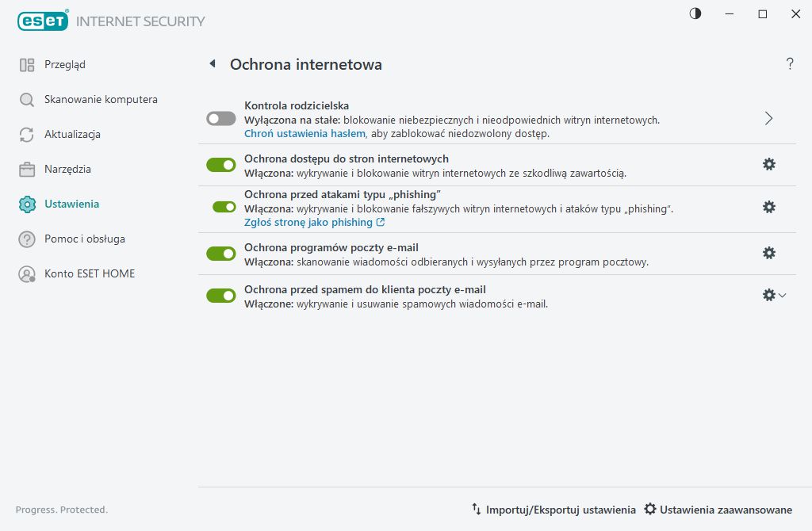This screenshot has height=531, width=812.
Task: Click the Narzędzia toolbox icon in sidebar
Action: 27,170
